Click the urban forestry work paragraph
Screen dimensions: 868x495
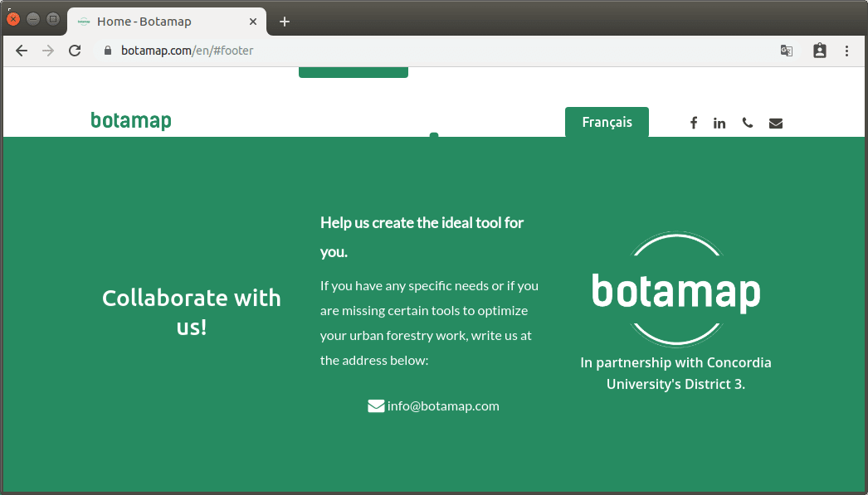(429, 323)
